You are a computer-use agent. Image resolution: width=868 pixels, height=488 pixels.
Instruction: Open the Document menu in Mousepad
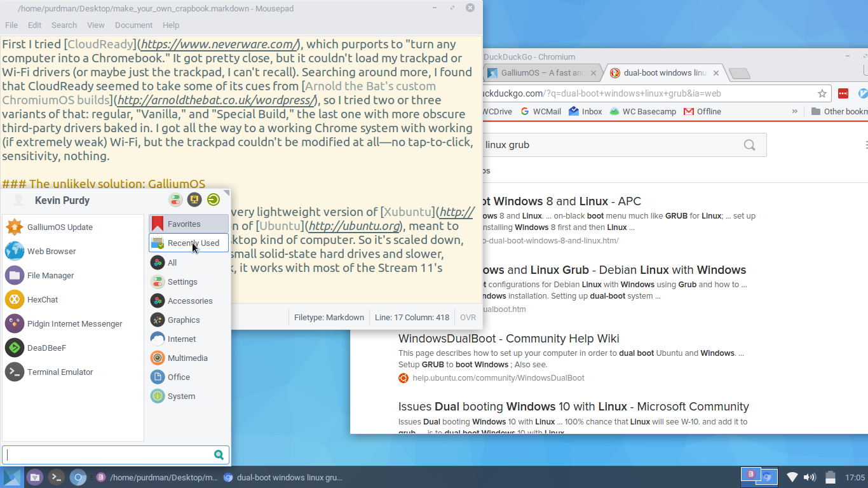click(133, 25)
